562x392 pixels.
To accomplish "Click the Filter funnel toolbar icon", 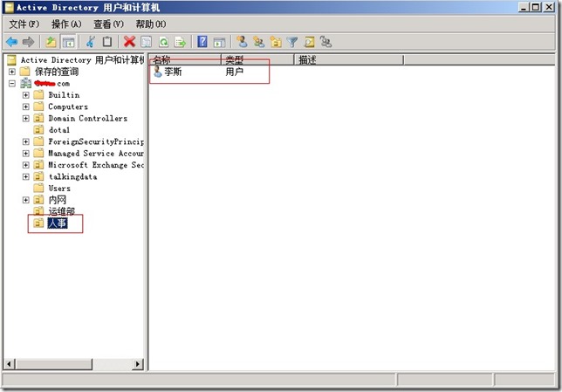I will 292,41.
